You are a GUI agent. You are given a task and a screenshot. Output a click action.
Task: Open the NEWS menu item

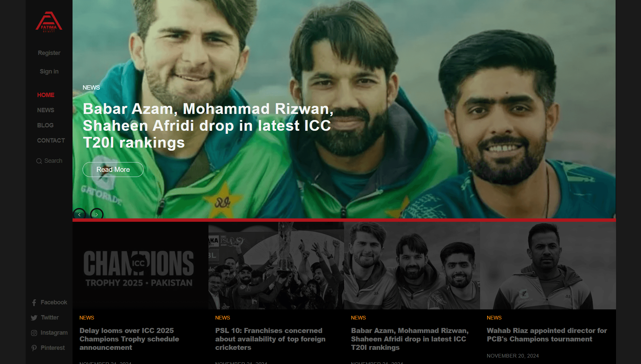[x=46, y=110]
